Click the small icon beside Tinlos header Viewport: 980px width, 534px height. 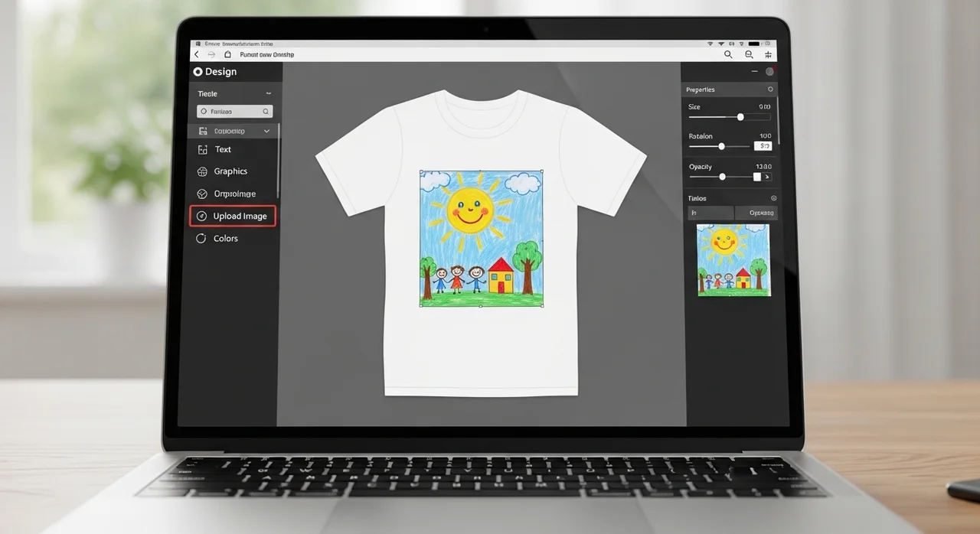coord(773,198)
